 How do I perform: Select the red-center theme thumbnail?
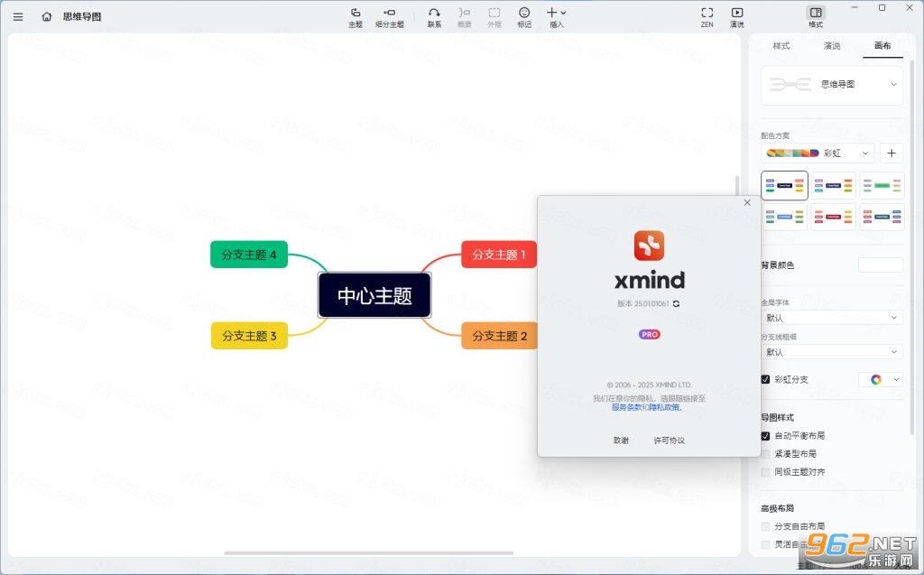(x=833, y=217)
